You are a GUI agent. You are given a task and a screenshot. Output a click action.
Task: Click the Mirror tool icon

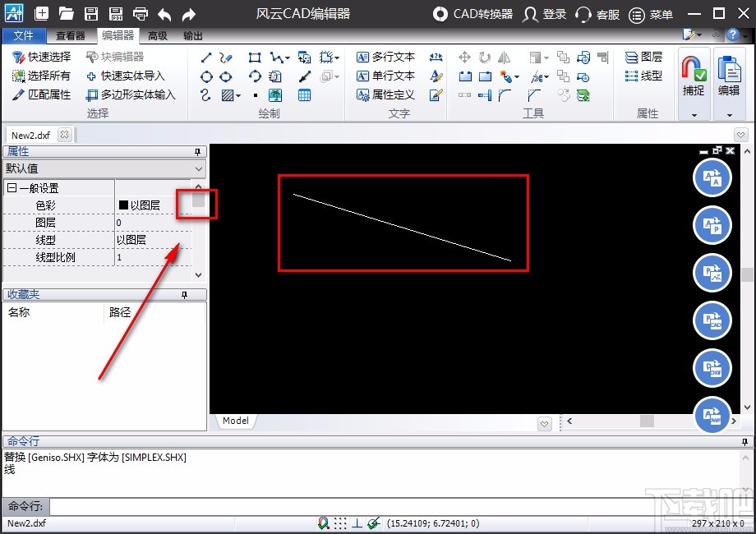pyautogui.click(x=504, y=58)
